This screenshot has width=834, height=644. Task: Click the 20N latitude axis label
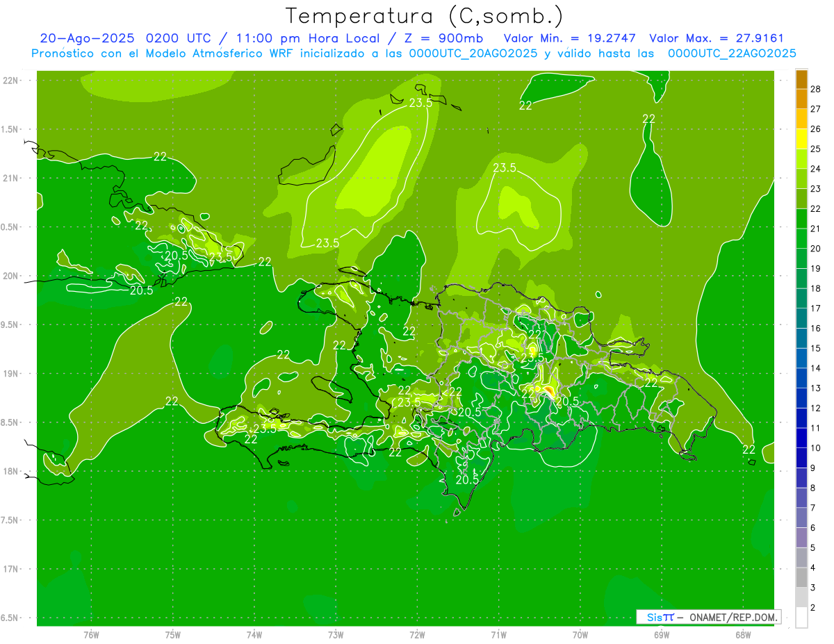[x=11, y=276]
